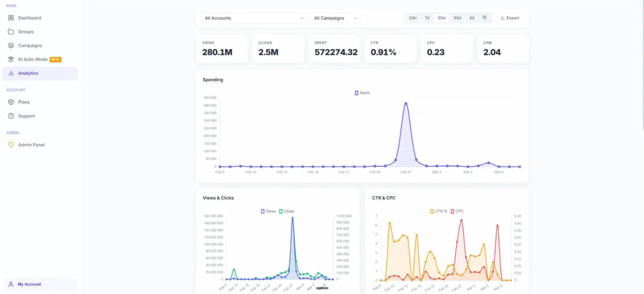Click the Admin Panel shield icon

(x=11, y=145)
